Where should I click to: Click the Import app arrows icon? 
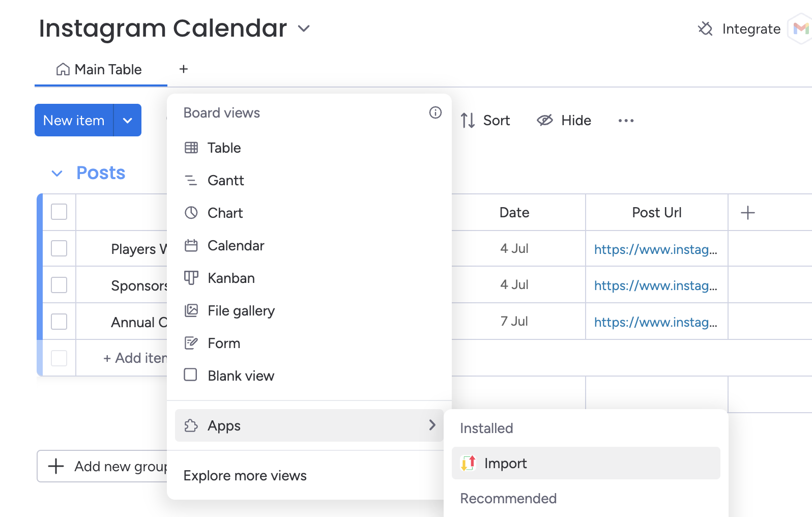pos(468,463)
